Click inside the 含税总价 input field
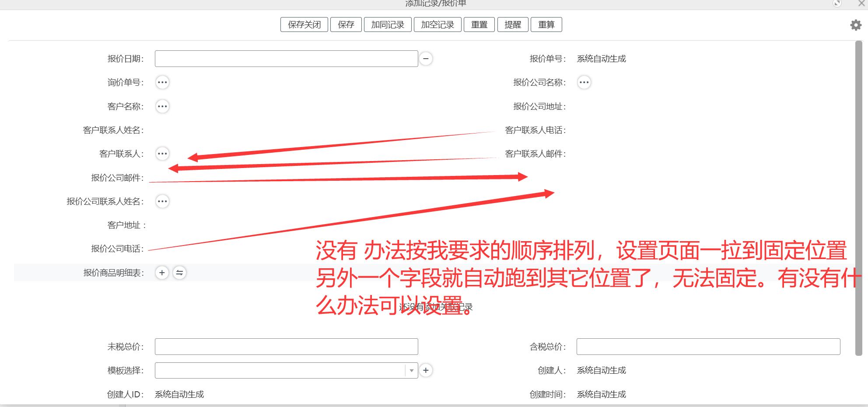The height and width of the screenshot is (407, 868). pos(708,346)
